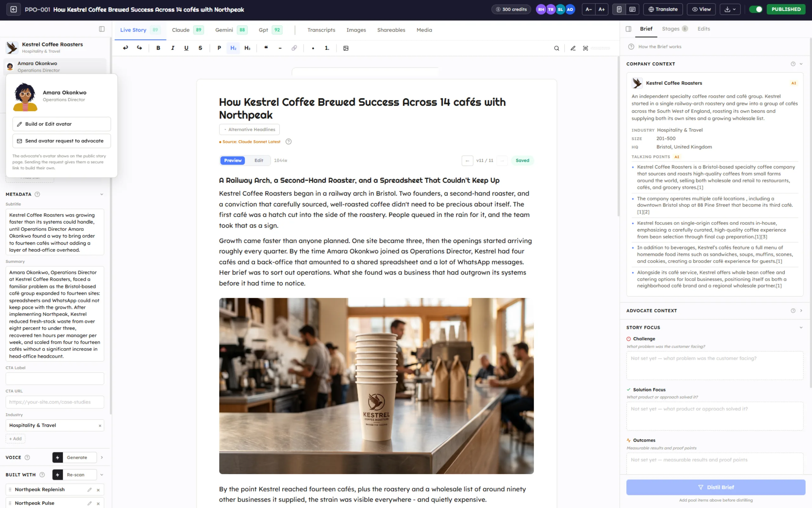Expand the Advocate Context section
The height and width of the screenshot is (508, 812).
[x=801, y=311]
